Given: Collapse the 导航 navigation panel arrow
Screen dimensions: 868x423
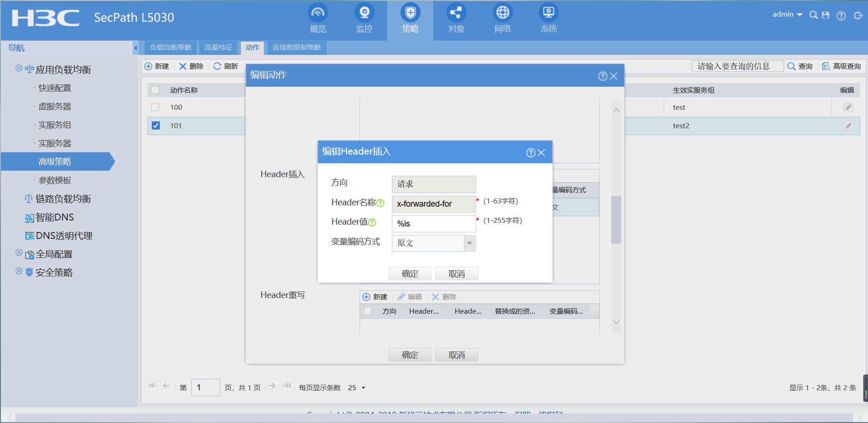Looking at the screenshot, I should point(135,48).
